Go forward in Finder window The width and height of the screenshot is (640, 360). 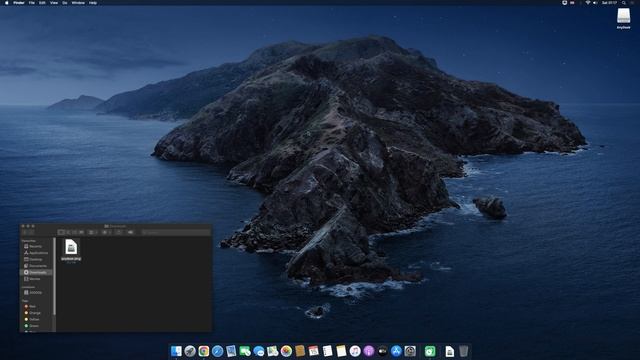click(32, 232)
